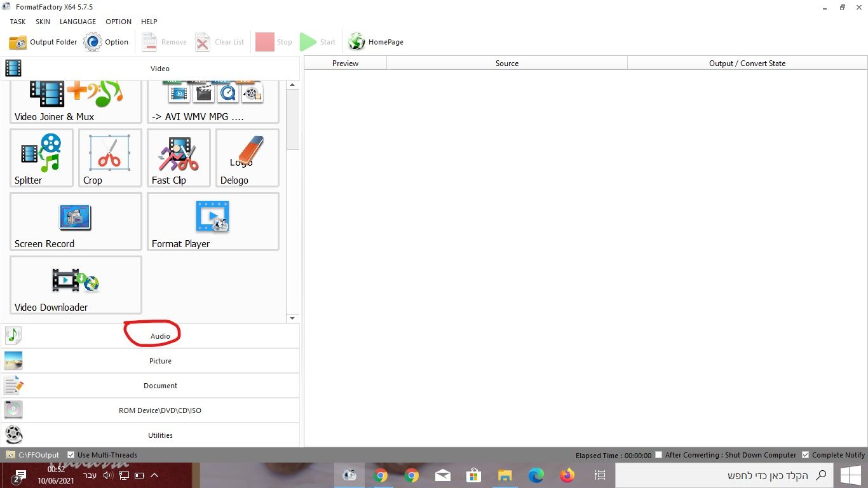
Task: Click the Output Folder toolbar button
Action: click(43, 42)
